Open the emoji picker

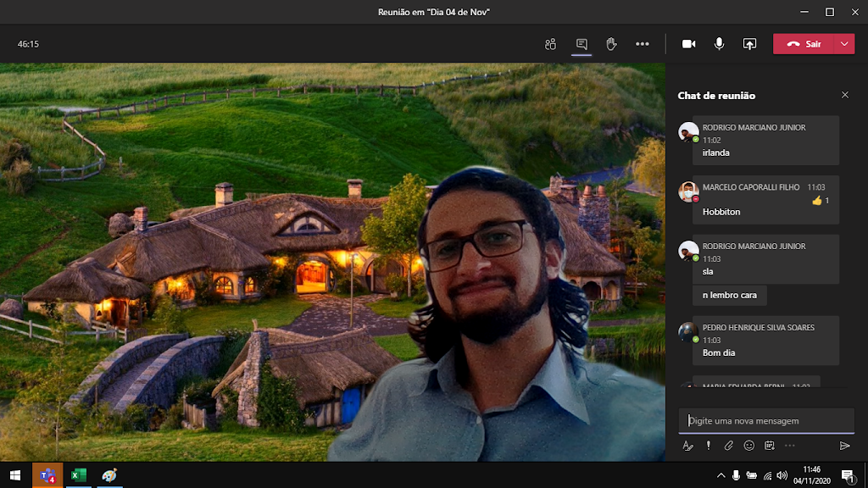pyautogui.click(x=749, y=446)
